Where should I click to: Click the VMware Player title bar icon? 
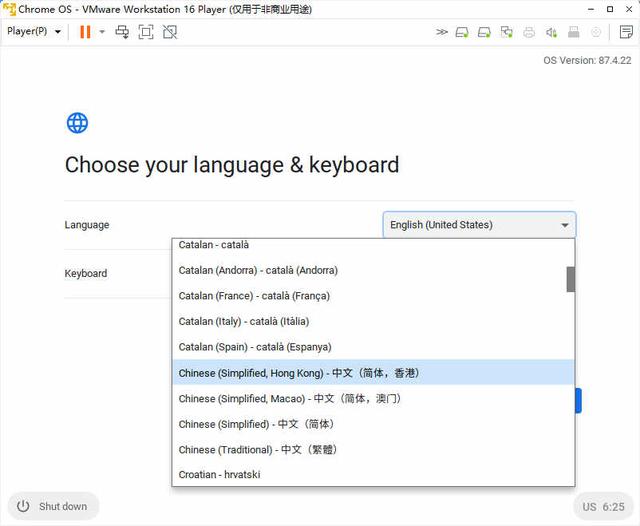click(9, 9)
